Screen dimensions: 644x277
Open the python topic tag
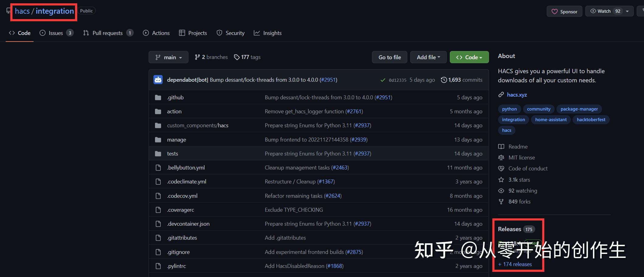coord(509,109)
